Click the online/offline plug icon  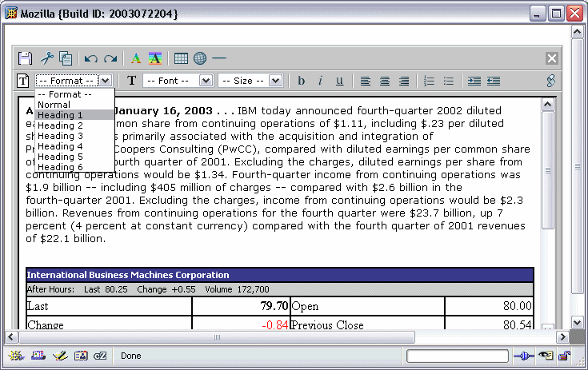[523, 356]
